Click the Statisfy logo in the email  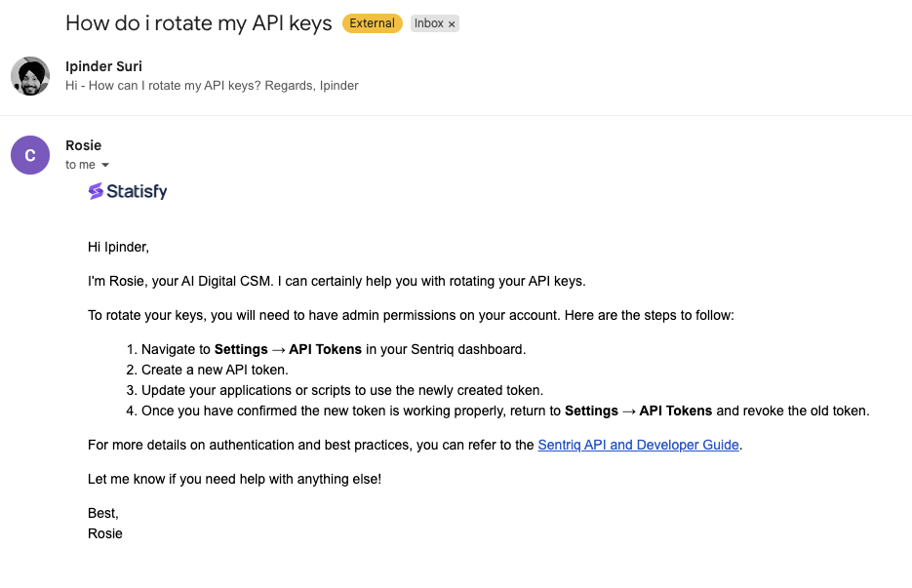128,191
